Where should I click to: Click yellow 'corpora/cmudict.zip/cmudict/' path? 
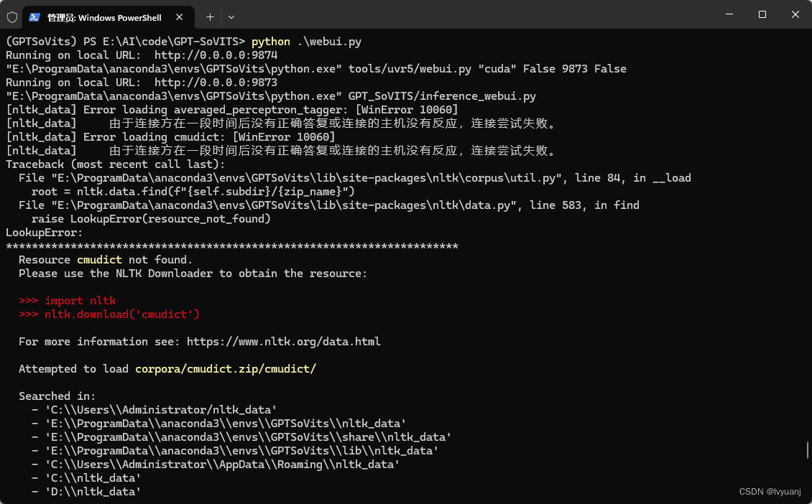click(226, 369)
